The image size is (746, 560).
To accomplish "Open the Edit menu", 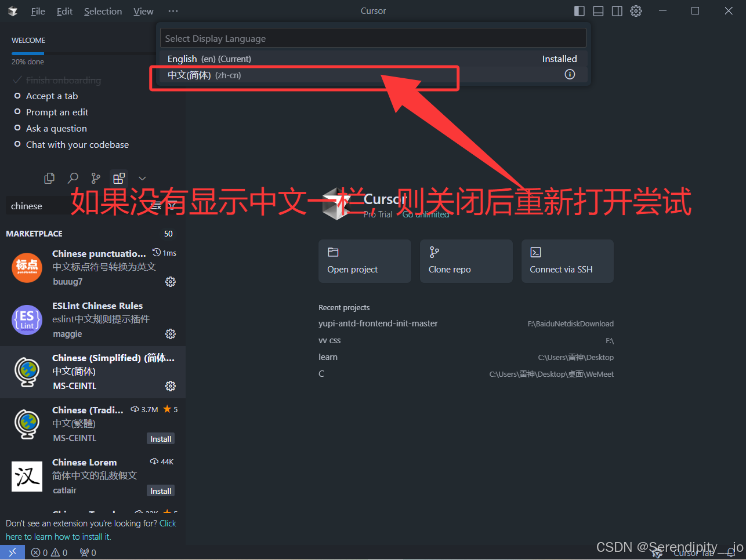I will tap(64, 11).
